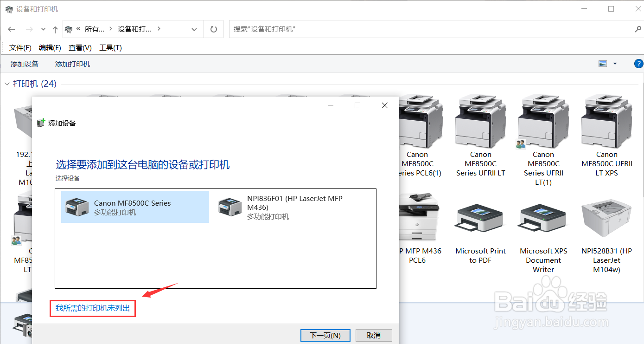Click the Devices and Printers title bar icon
This screenshot has height=344, width=644.
(x=9, y=9)
